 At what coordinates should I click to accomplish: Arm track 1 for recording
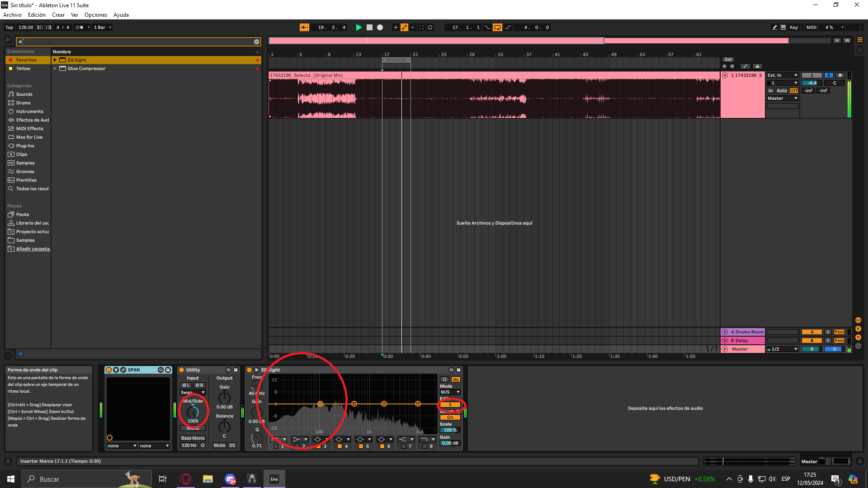click(x=840, y=75)
